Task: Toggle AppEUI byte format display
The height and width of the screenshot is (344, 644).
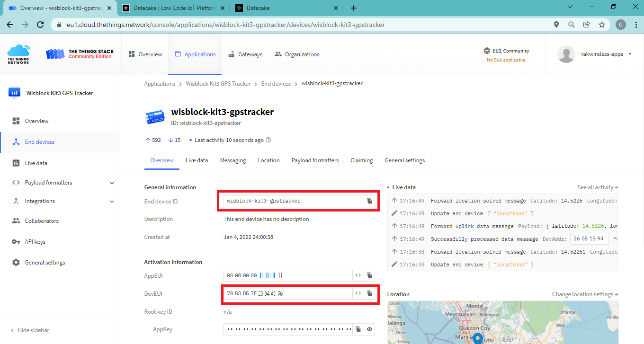Action: (x=358, y=275)
